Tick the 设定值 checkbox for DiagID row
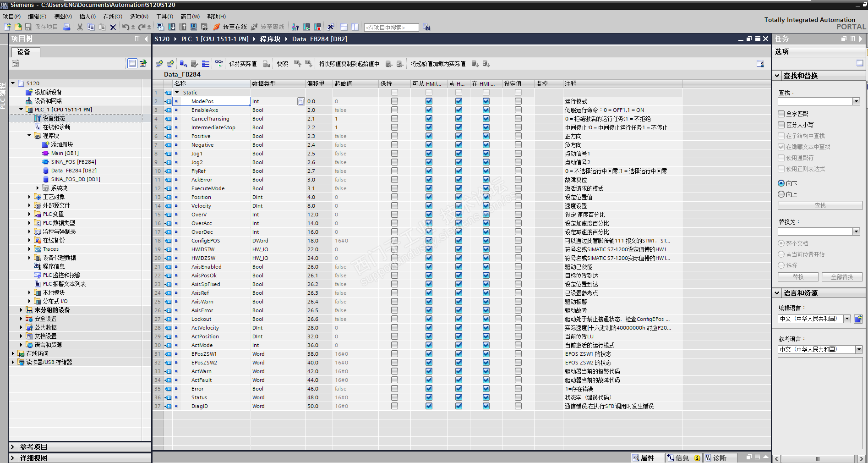The height and width of the screenshot is (463, 868). (x=518, y=406)
